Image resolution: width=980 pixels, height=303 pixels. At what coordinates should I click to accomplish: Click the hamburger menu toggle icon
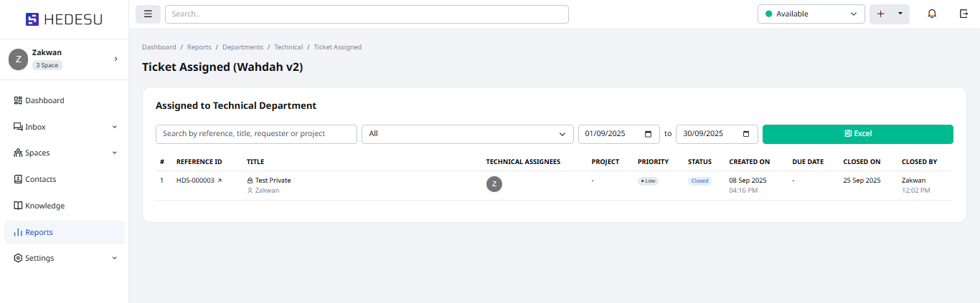(148, 14)
